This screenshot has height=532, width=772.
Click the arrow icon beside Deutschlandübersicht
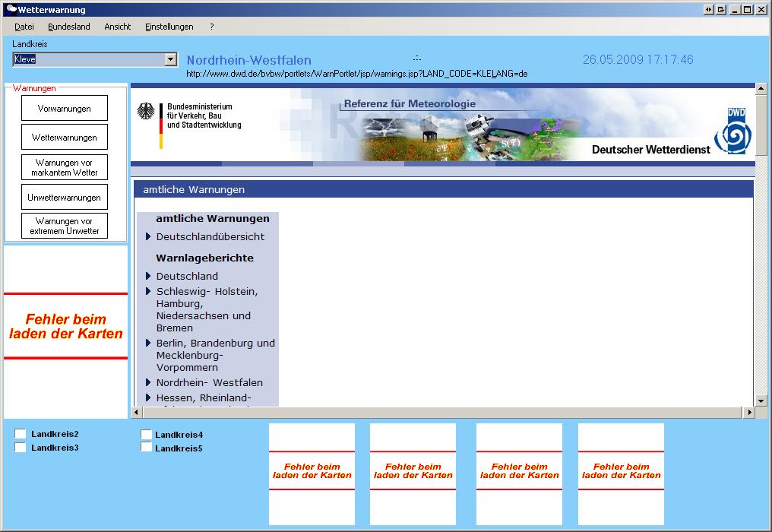(149, 236)
